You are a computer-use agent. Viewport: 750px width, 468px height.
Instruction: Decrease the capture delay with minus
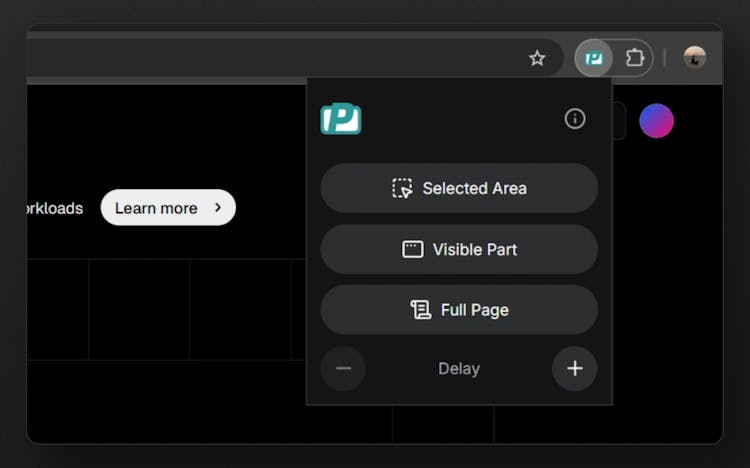[x=343, y=368]
